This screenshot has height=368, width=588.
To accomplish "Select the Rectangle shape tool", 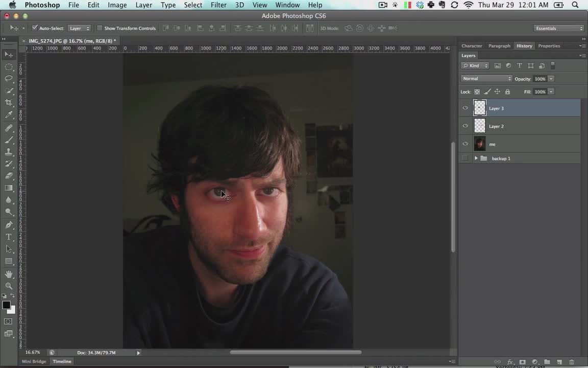I will pyautogui.click(x=9, y=261).
